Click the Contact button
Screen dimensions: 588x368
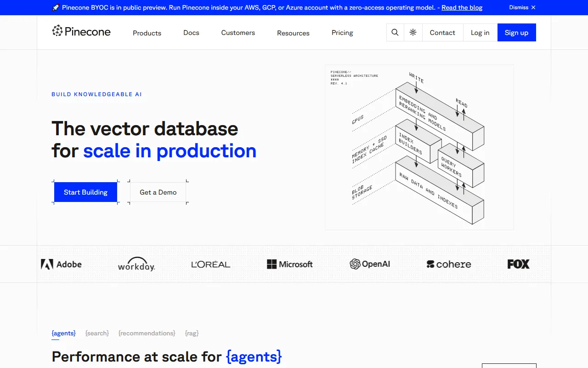click(442, 33)
